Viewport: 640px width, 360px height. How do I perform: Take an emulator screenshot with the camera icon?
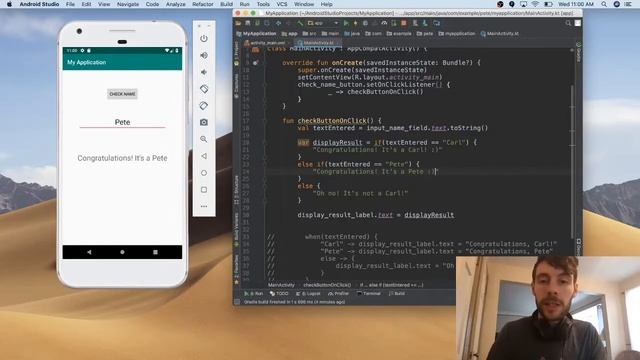point(204,122)
